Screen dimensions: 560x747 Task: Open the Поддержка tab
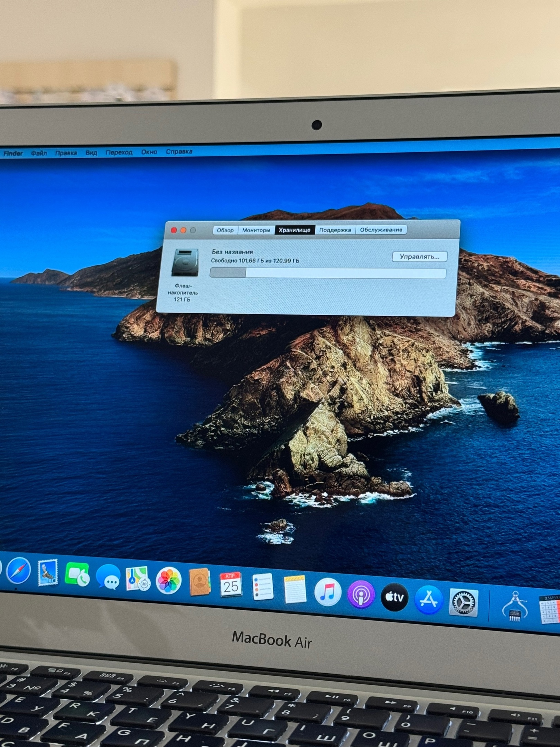[335, 230]
